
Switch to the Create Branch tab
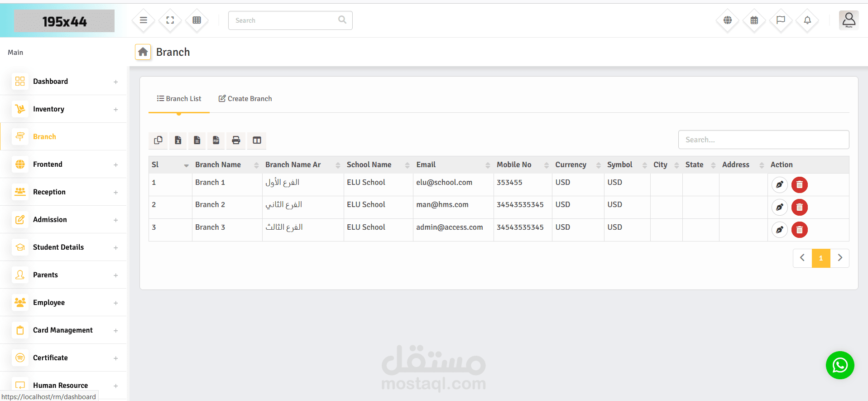click(x=245, y=99)
